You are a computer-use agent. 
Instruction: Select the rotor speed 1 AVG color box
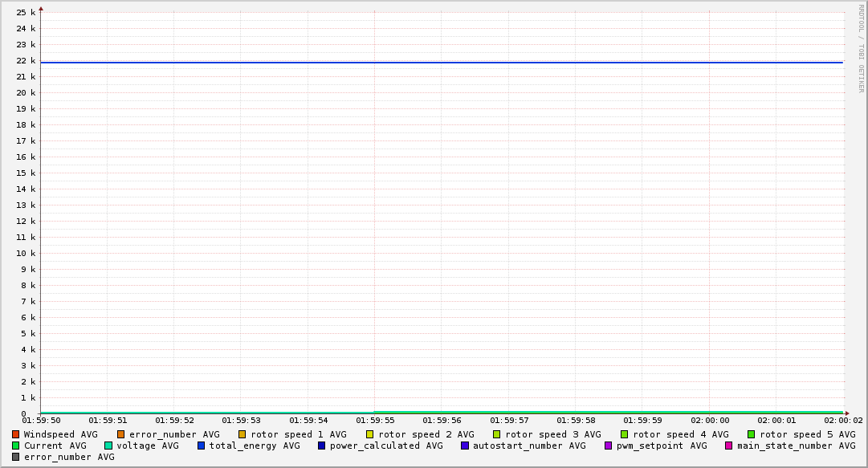pyautogui.click(x=242, y=434)
